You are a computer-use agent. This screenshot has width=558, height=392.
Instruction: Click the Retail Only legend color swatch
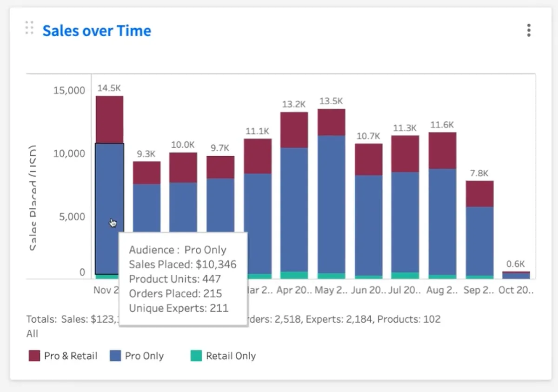(196, 356)
